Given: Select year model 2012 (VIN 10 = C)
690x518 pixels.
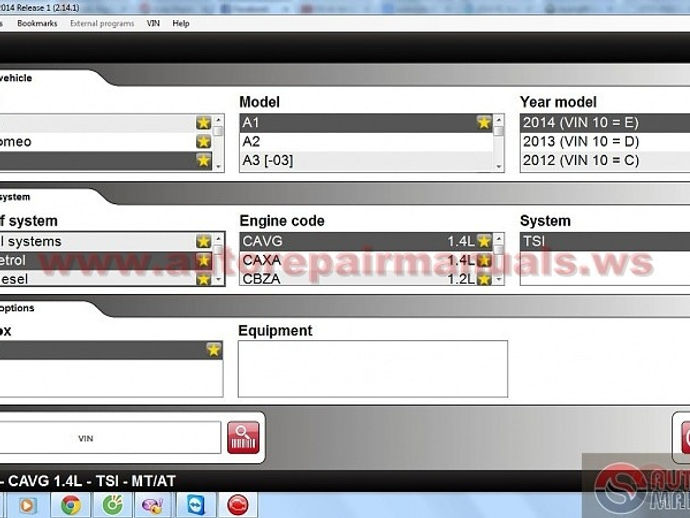Looking at the screenshot, I should click(605, 161).
